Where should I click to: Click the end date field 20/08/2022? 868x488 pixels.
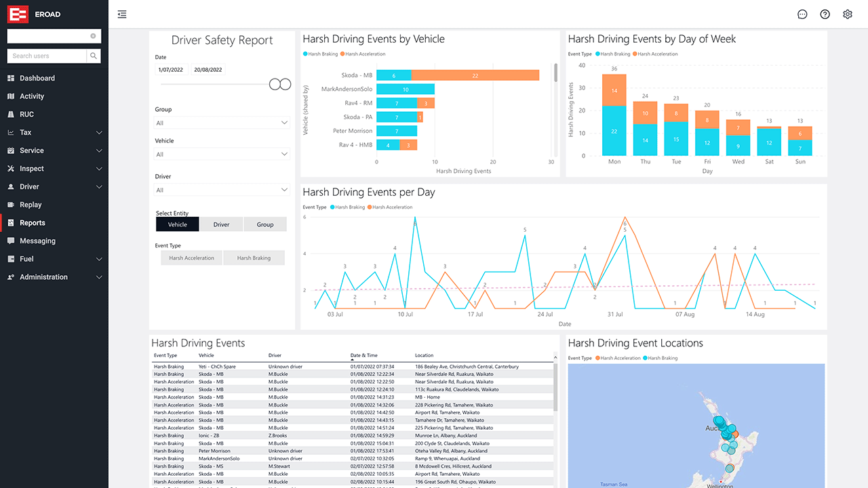(208, 70)
